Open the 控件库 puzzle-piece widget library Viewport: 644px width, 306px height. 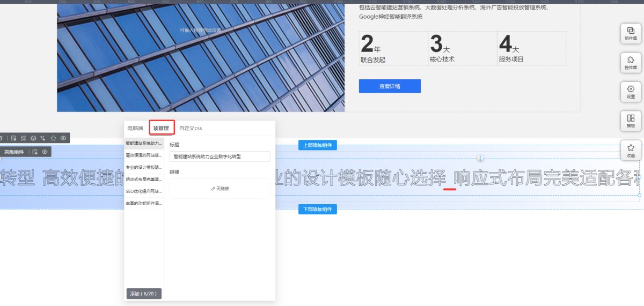point(631,62)
